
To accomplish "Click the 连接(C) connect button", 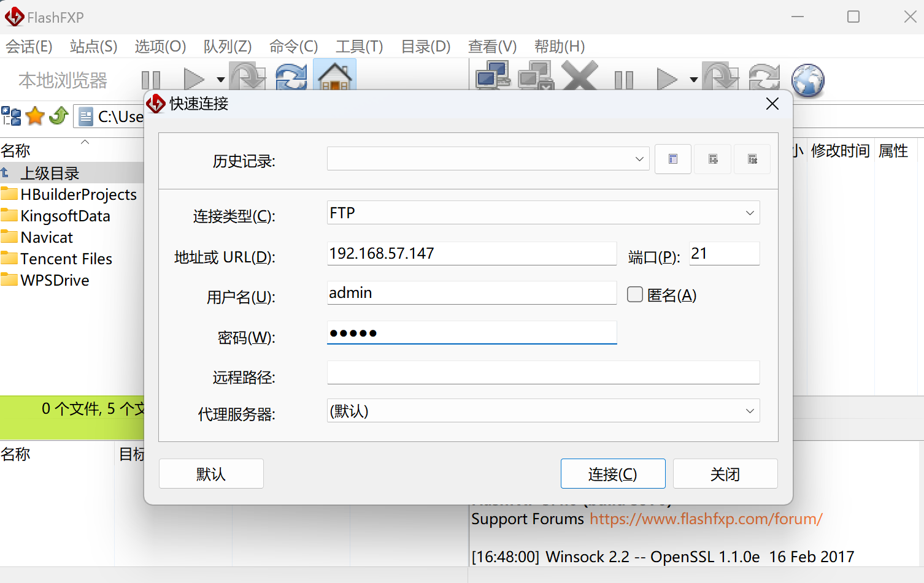I will [x=613, y=474].
